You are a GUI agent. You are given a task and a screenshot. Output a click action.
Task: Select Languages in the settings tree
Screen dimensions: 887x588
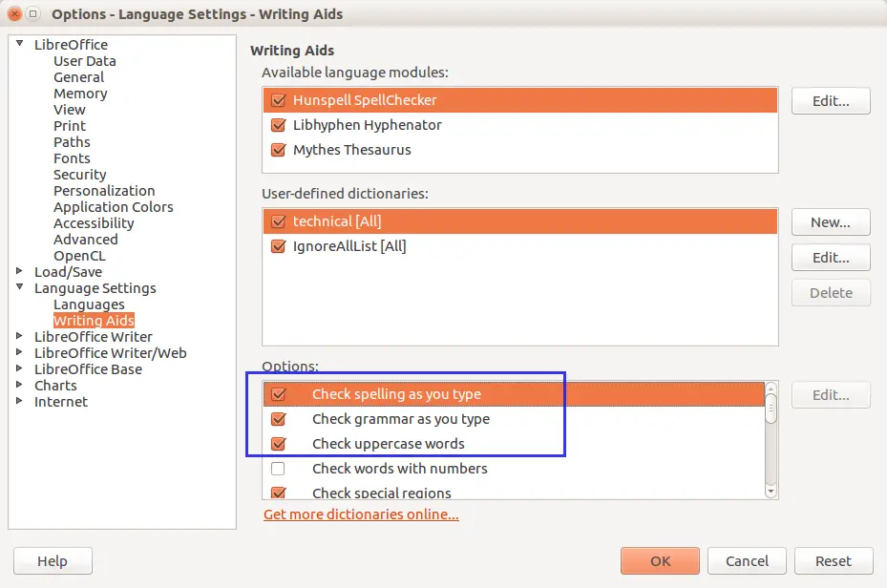click(89, 304)
